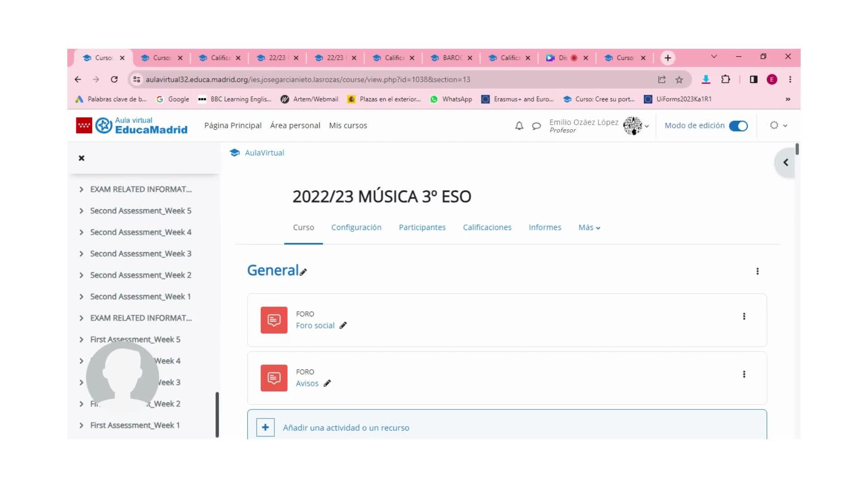The image size is (868, 488).
Task: Close the course index sidebar X
Action: (81, 158)
